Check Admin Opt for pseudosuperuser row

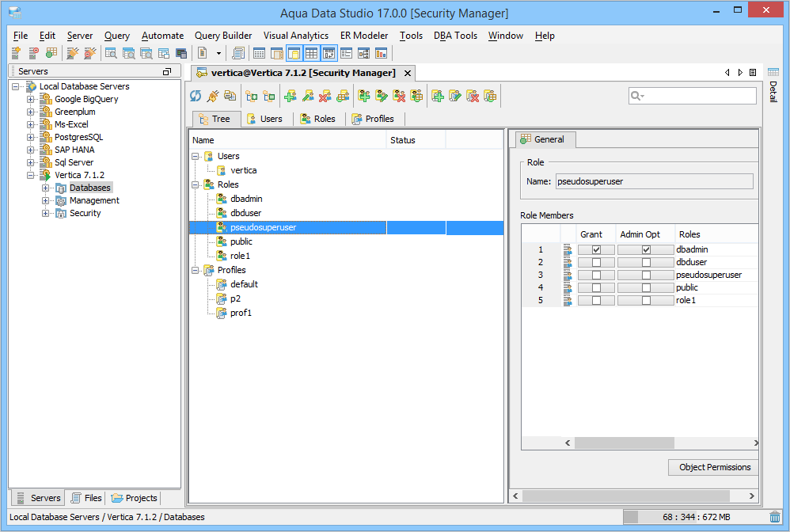pyautogui.click(x=646, y=275)
